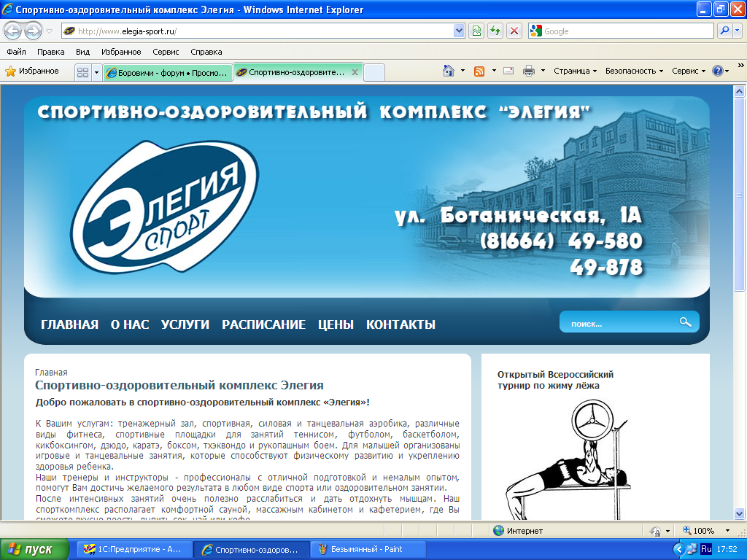The width and height of the screenshot is (747, 560).
Task: Open the ЦЕНЫ page
Action: coord(336,324)
